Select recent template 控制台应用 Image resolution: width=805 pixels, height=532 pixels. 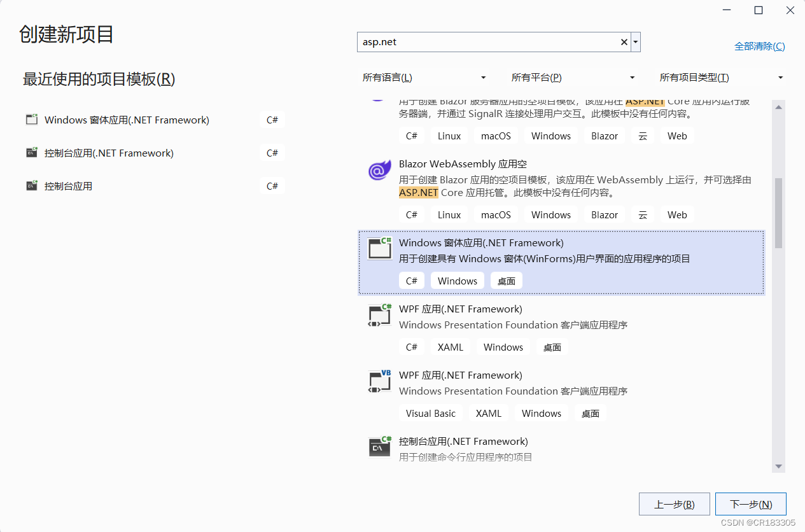68,186
